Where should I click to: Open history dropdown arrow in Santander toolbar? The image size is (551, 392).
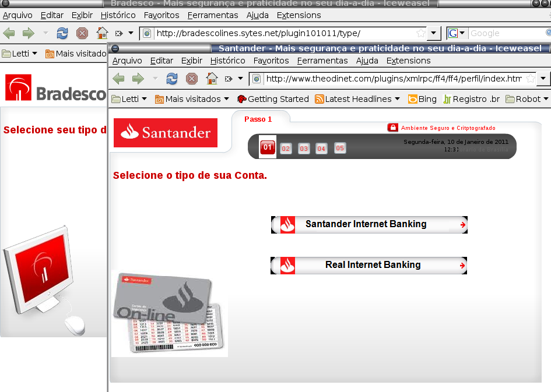pos(155,79)
